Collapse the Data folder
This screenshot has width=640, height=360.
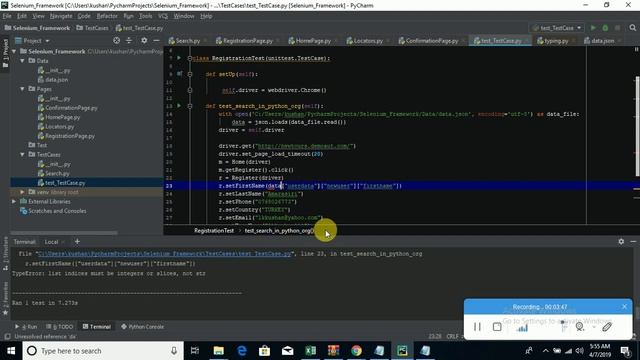point(22,61)
